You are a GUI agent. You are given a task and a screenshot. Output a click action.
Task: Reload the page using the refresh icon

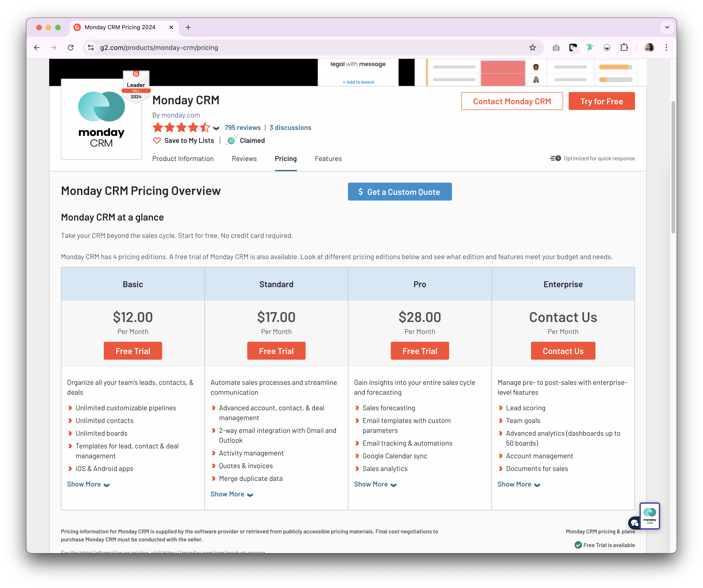coord(71,48)
